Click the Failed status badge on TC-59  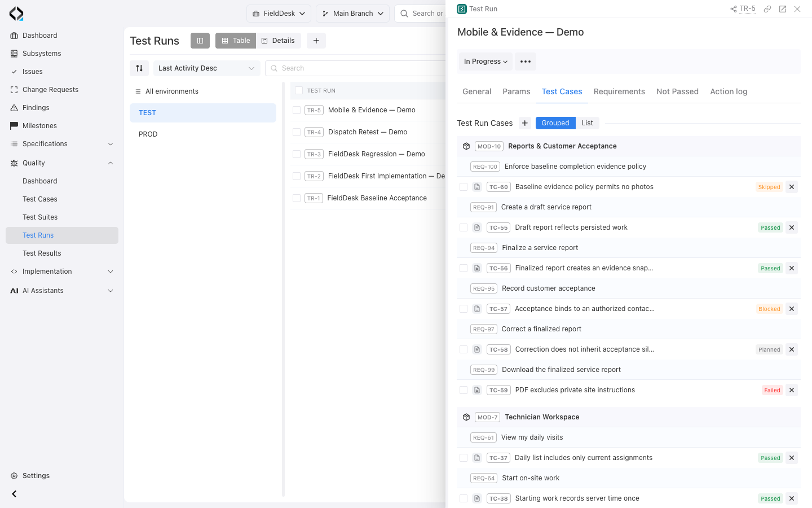(x=772, y=390)
